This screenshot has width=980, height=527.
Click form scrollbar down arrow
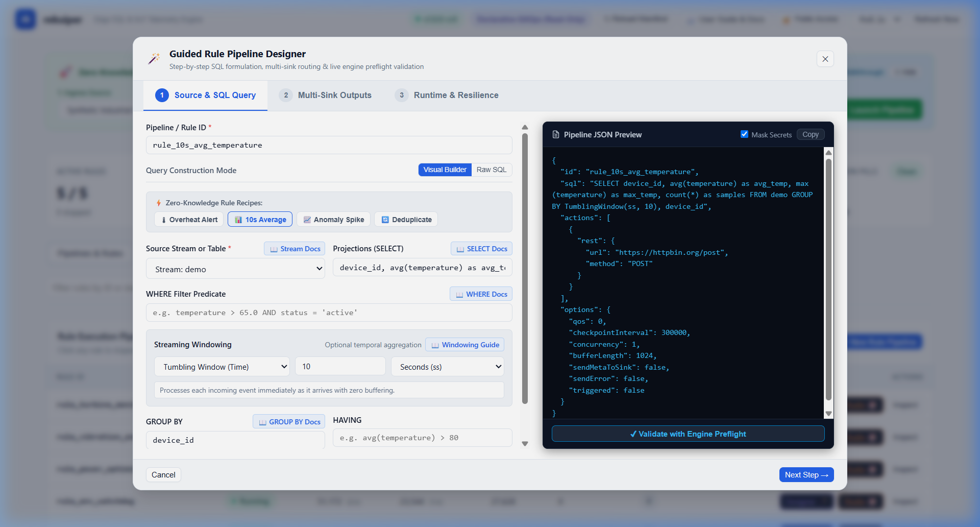click(525, 444)
